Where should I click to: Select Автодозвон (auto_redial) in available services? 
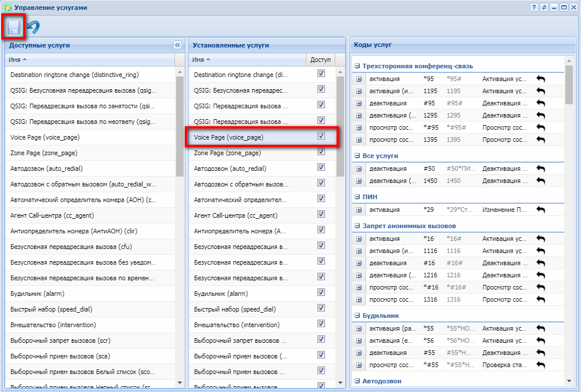coord(46,168)
